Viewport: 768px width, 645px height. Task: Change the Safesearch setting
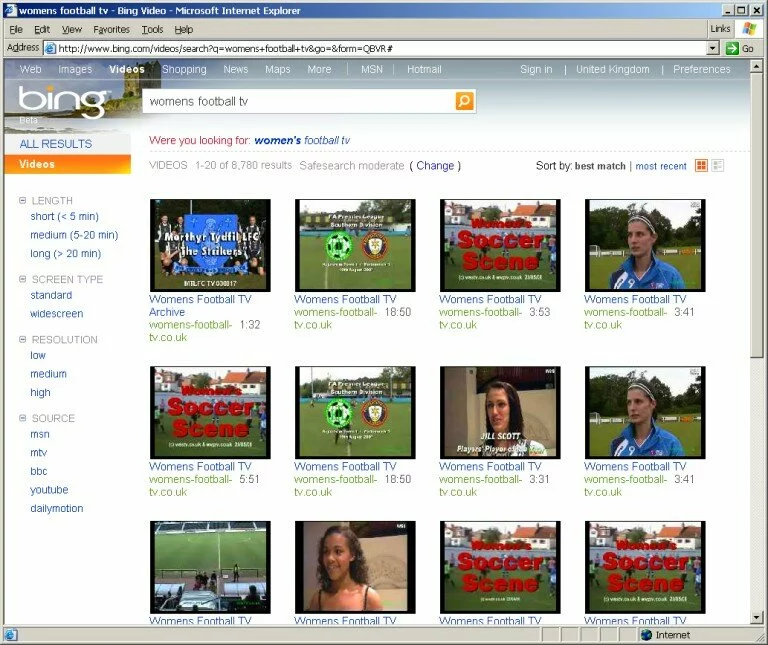coord(435,166)
